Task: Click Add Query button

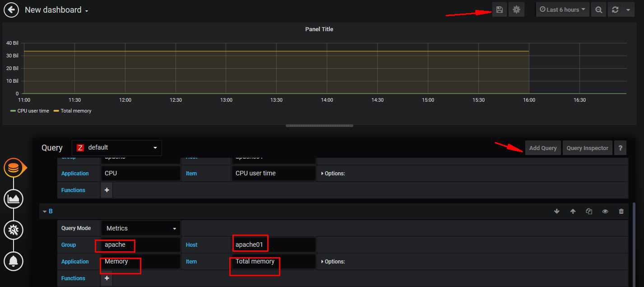Action: [x=543, y=148]
